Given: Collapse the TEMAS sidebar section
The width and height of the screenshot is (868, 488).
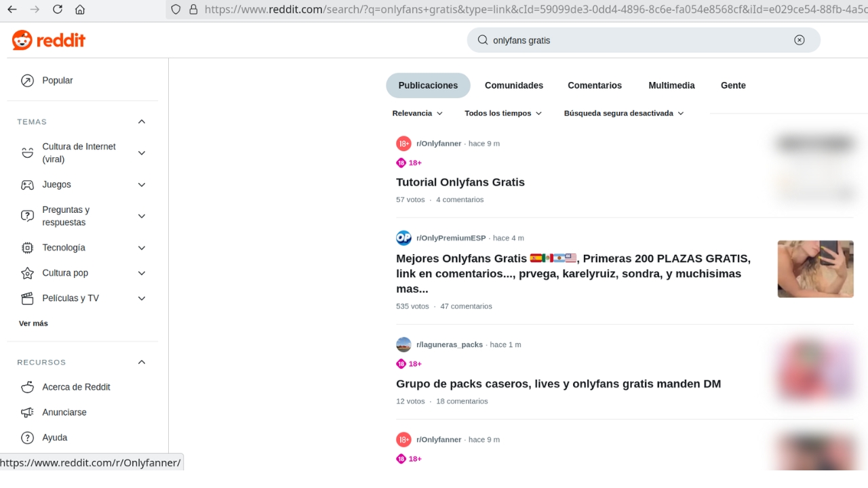Looking at the screenshot, I should pos(141,121).
